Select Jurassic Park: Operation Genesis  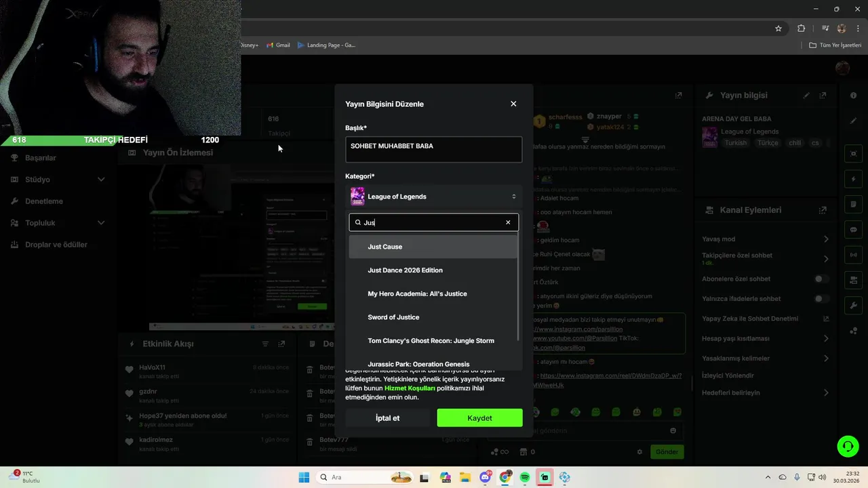[x=433, y=364]
